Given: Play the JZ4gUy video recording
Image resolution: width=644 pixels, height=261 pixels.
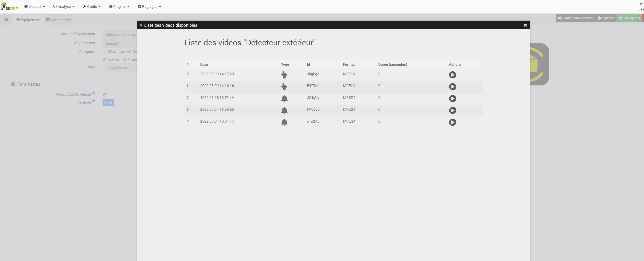Looking at the screenshot, I should pos(453,99).
